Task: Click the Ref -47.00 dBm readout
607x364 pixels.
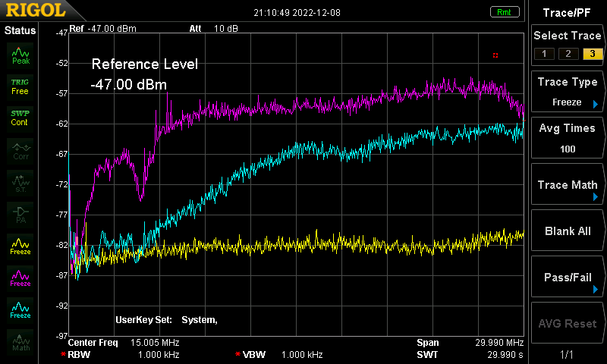Action: pos(102,29)
